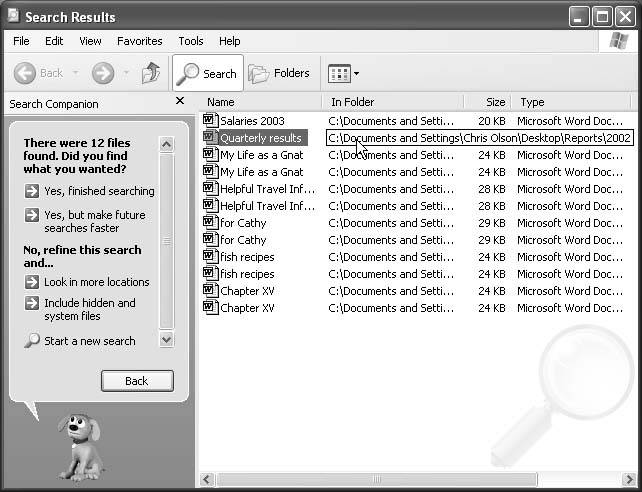Click the Start a new search icon
This screenshot has height=492, width=642.
(32, 341)
